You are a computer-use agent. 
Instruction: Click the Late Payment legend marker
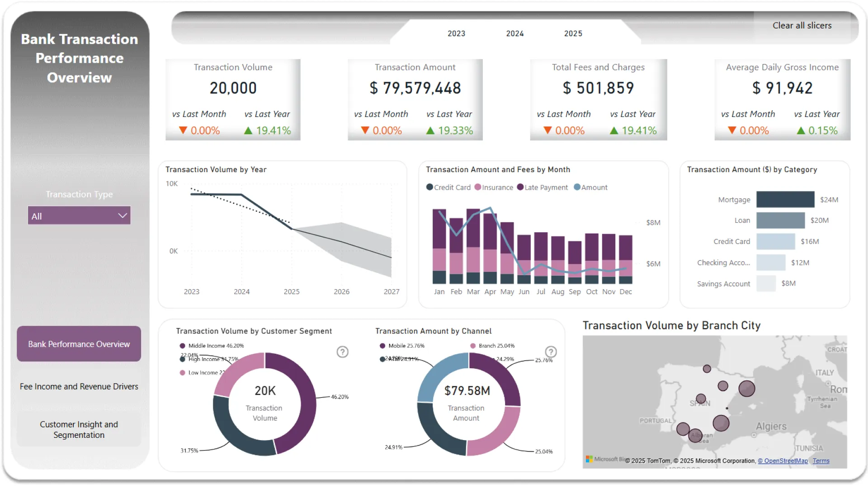pyautogui.click(x=520, y=187)
